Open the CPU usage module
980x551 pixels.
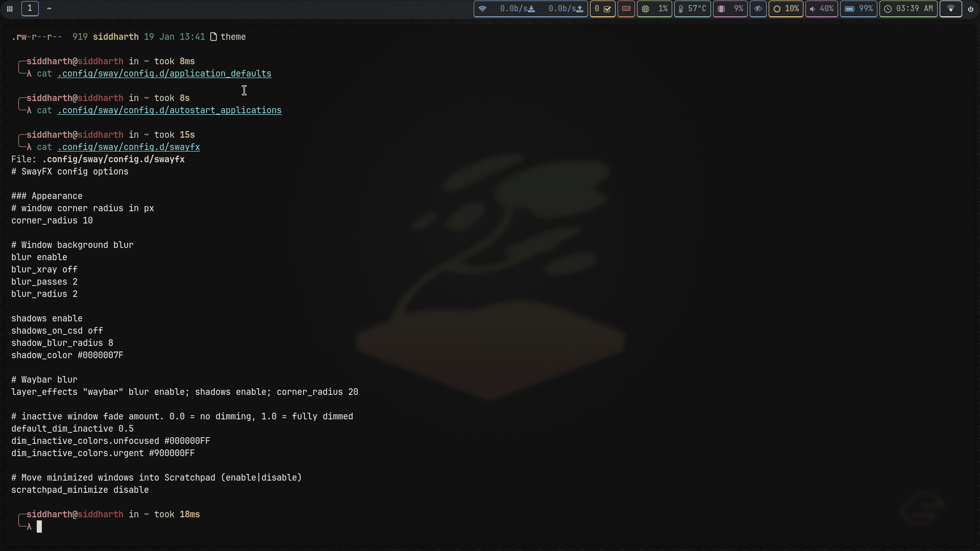(654, 9)
